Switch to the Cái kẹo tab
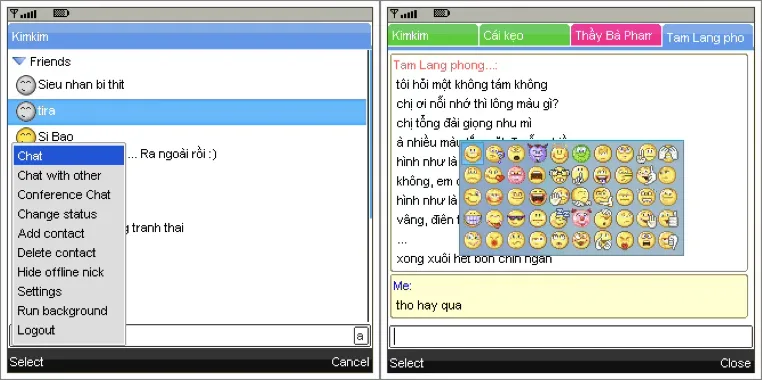762x380 pixels. [x=524, y=35]
